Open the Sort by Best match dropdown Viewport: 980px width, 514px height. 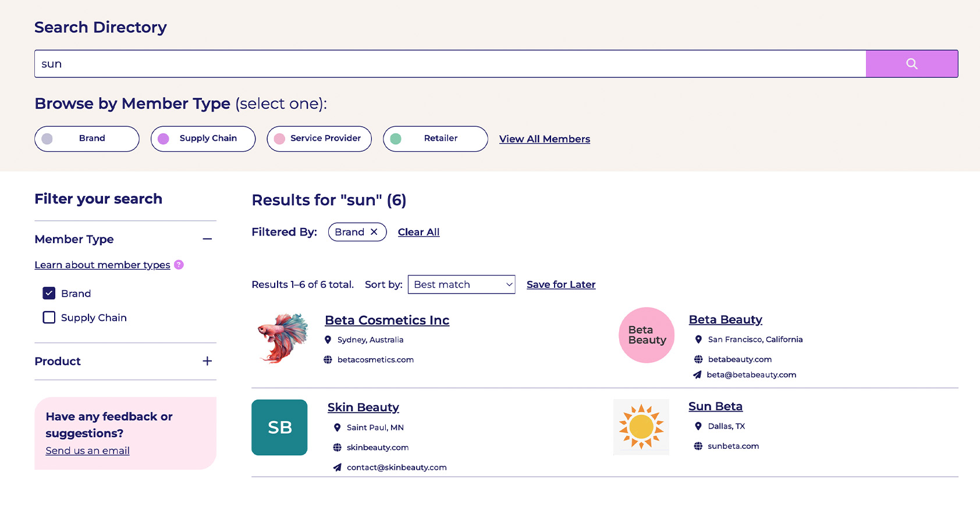[x=461, y=284]
